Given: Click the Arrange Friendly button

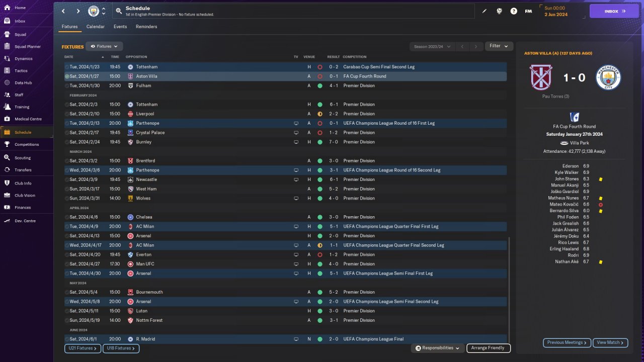Looking at the screenshot, I should pos(488,348).
